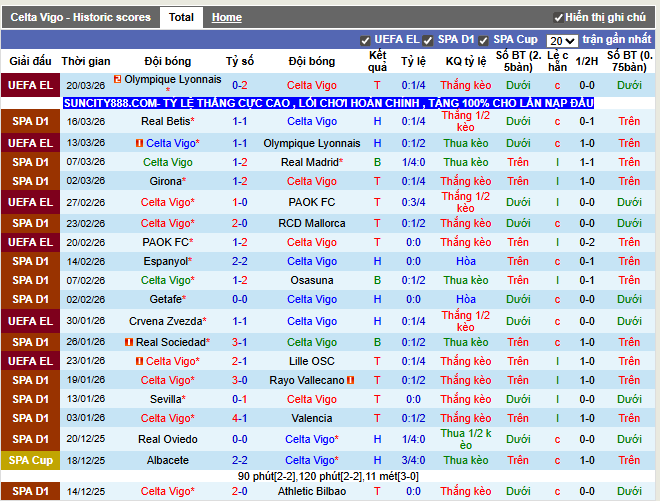The height and width of the screenshot is (501, 660).
Task: Click the SPA Cup league badge for Albacete
Action: (30, 460)
